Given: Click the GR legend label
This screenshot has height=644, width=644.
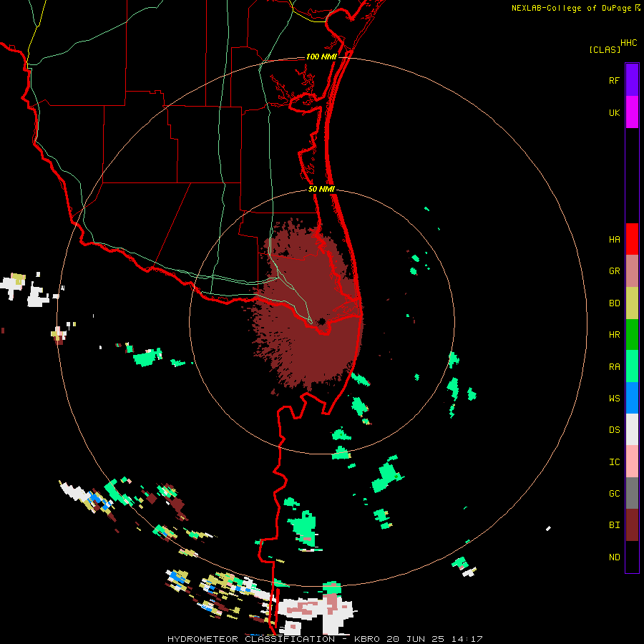Looking at the screenshot, I should click(x=615, y=271).
